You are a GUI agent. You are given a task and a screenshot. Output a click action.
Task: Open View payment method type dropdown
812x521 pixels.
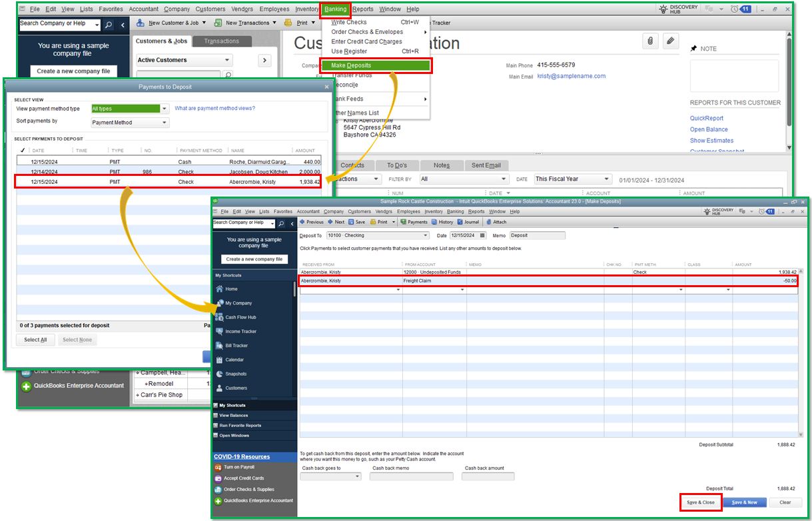[x=165, y=109]
